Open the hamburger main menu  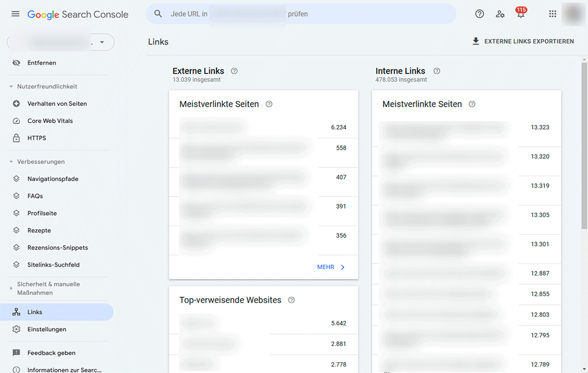pos(16,14)
